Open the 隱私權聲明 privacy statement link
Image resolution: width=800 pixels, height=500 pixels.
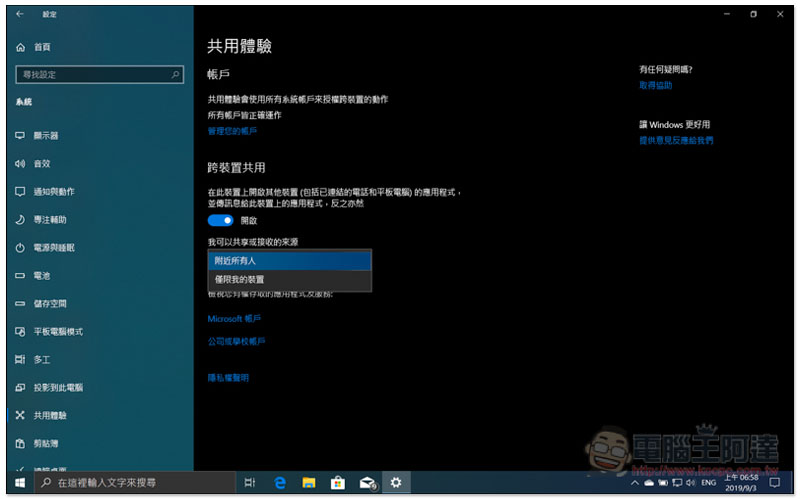pos(228,378)
